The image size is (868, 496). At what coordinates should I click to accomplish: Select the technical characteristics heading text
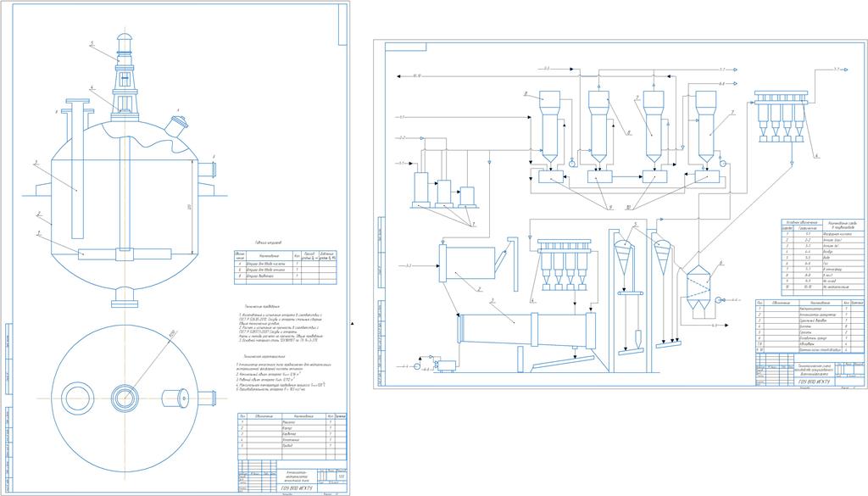pyautogui.click(x=263, y=357)
